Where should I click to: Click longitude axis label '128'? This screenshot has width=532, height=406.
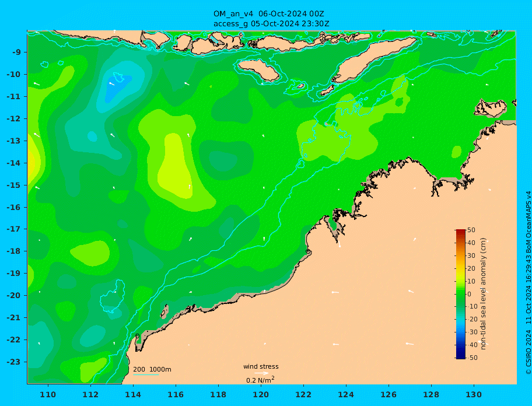pos(431,394)
